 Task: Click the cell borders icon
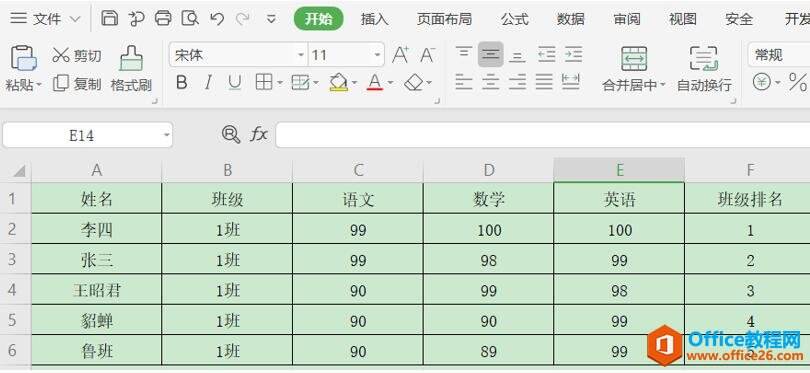264,82
